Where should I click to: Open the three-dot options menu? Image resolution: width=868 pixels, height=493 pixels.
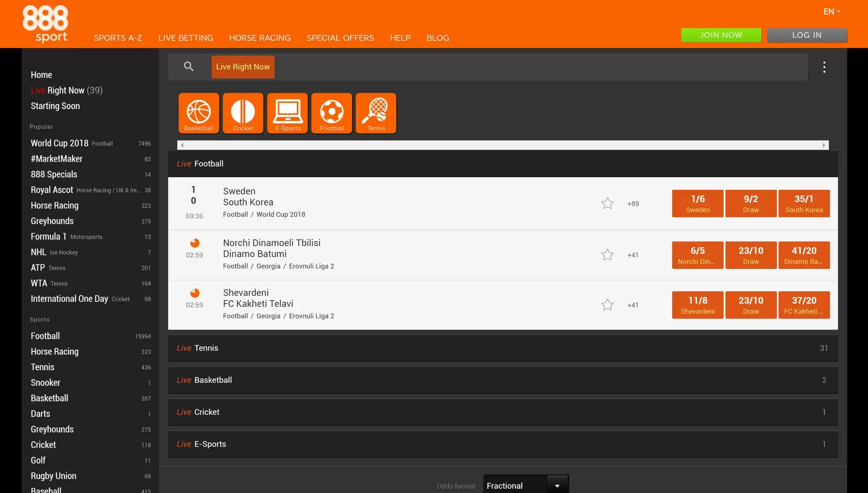(x=824, y=67)
